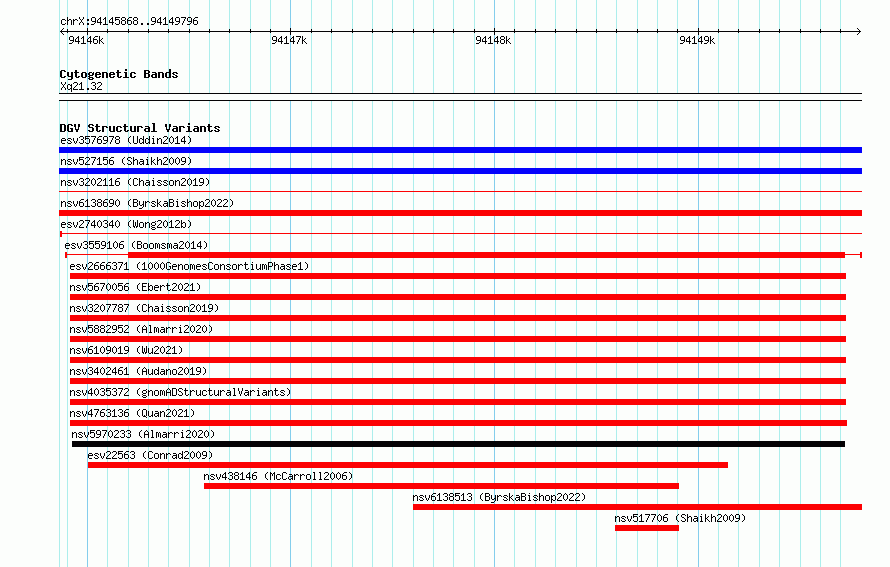Open nsv6138513 (ByrskaBishop2022) variant

point(499,497)
